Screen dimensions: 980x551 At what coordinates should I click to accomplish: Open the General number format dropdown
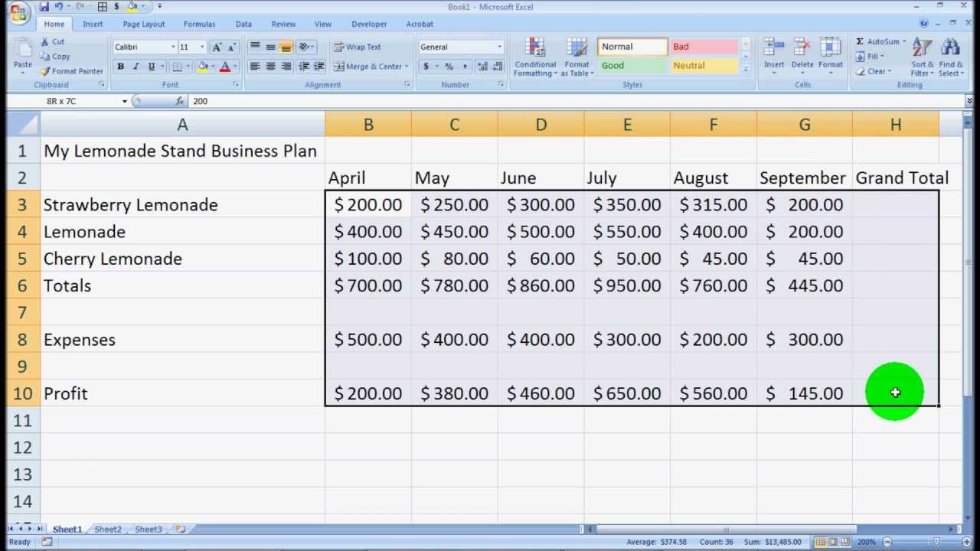[499, 47]
